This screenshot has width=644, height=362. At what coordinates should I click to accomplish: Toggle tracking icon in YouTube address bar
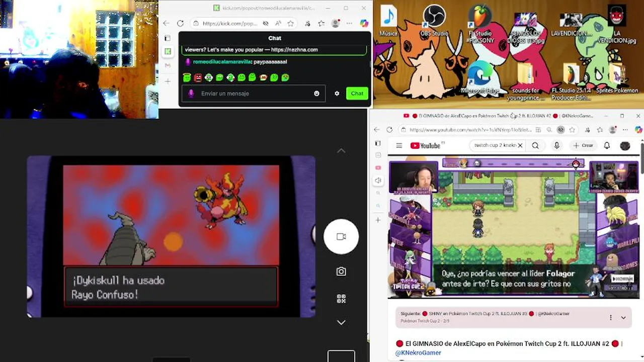pyautogui.click(x=560, y=130)
